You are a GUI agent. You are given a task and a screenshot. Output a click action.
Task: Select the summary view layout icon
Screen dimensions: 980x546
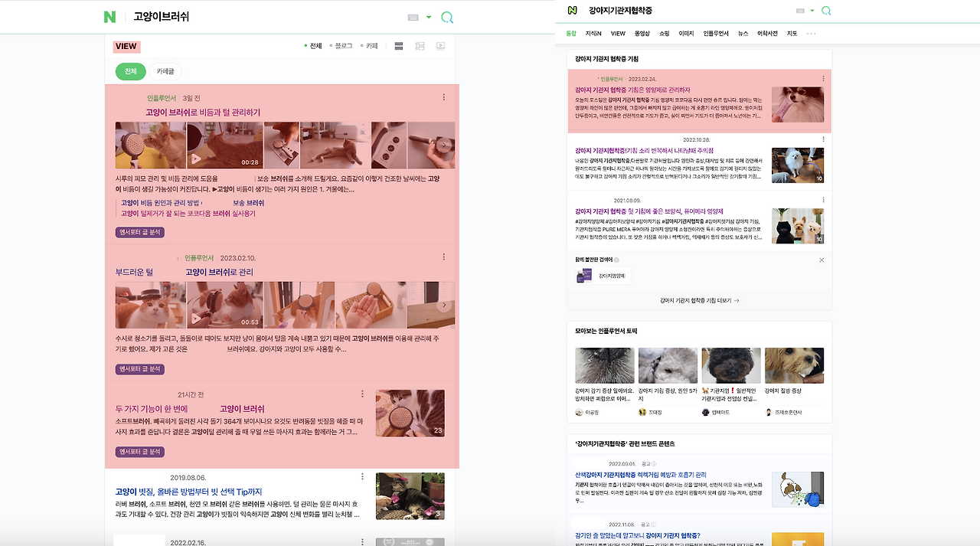tap(420, 46)
